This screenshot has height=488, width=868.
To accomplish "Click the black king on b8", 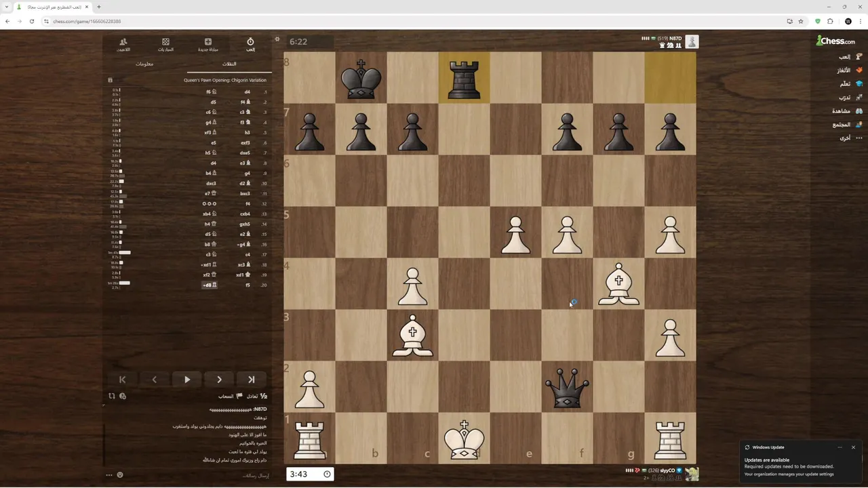I will coord(361,78).
